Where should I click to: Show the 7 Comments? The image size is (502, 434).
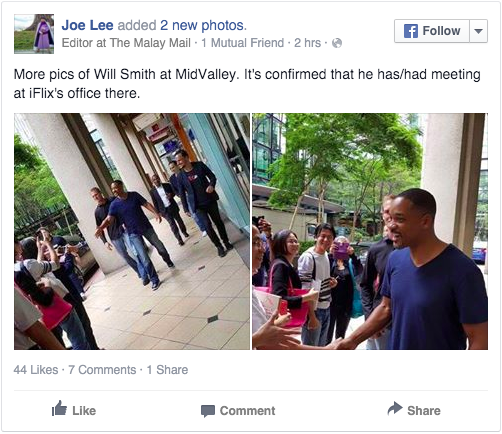102,370
